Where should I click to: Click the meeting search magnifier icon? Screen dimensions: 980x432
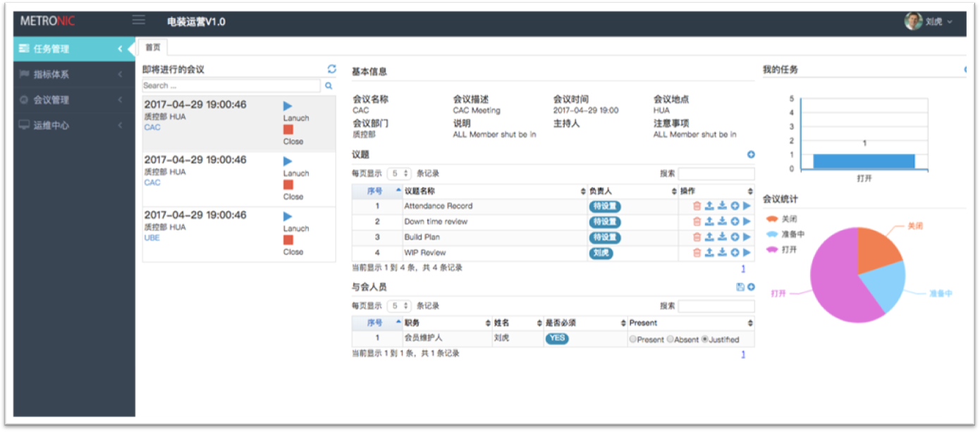pos(328,86)
